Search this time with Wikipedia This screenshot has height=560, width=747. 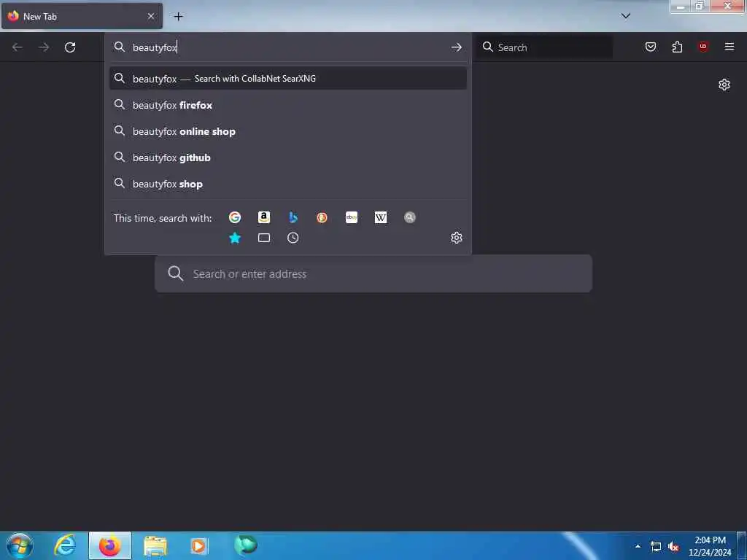coord(381,217)
